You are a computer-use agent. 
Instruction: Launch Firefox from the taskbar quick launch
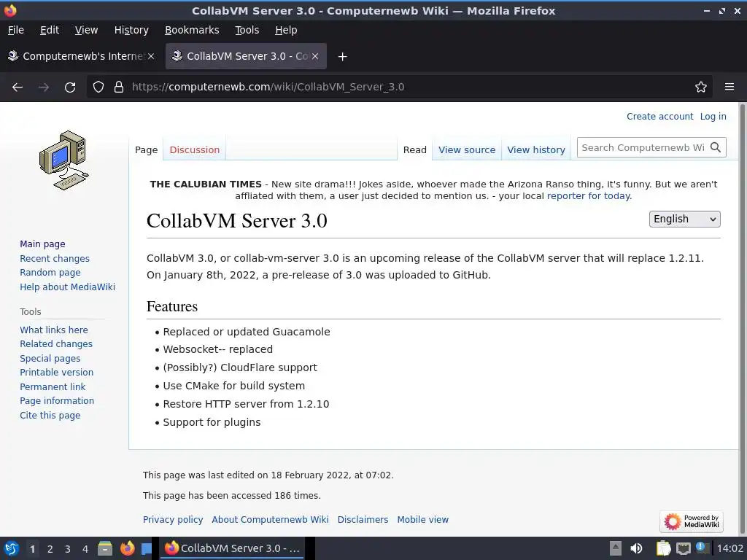click(x=127, y=548)
